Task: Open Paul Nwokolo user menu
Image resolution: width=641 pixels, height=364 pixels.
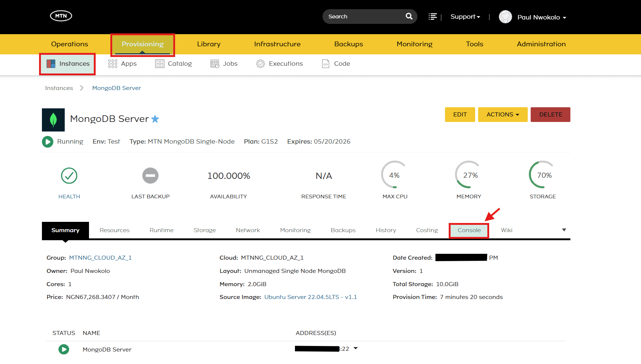Action: point(542,17)
